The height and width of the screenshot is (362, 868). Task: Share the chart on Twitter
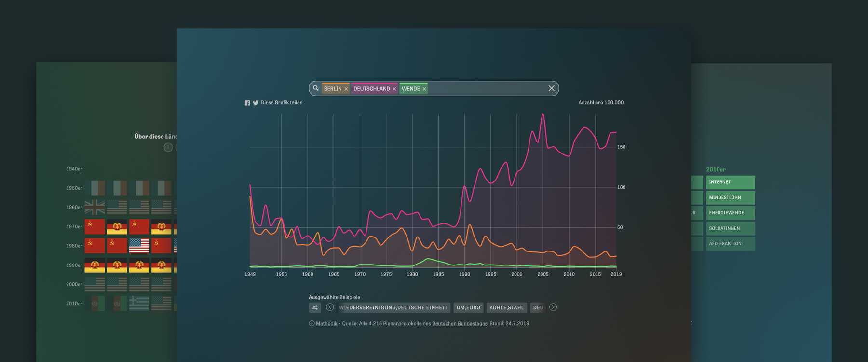(x=256, y=103)
